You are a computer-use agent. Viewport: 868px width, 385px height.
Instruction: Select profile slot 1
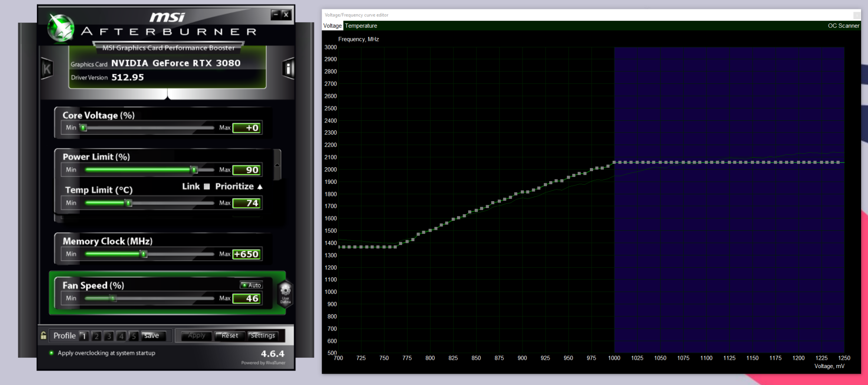click(x=84, y=336)
